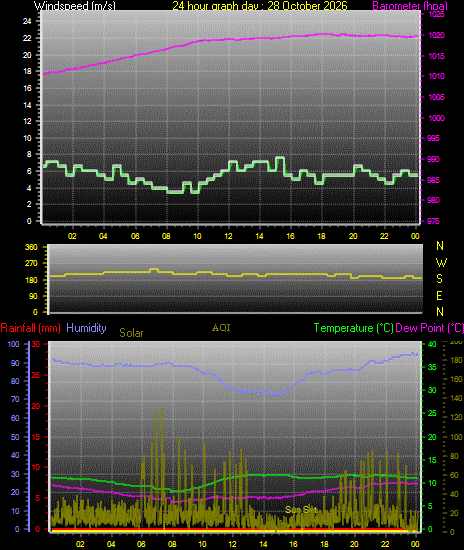Click barometer scale value "990"
This screenshot has width=464, height=550.
click(x=433, y=159)
